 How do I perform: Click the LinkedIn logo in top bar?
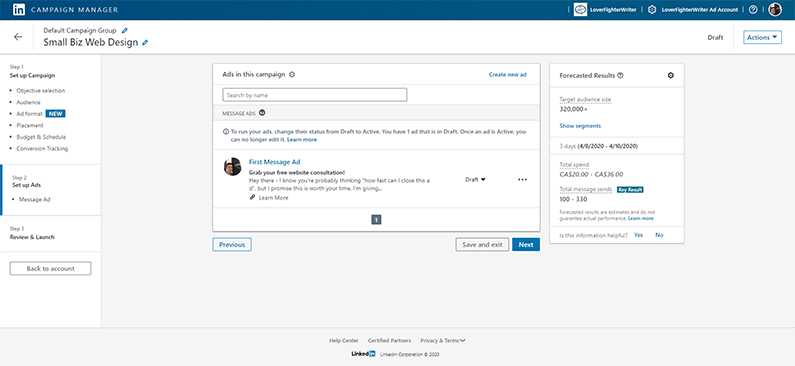(19, 10)
